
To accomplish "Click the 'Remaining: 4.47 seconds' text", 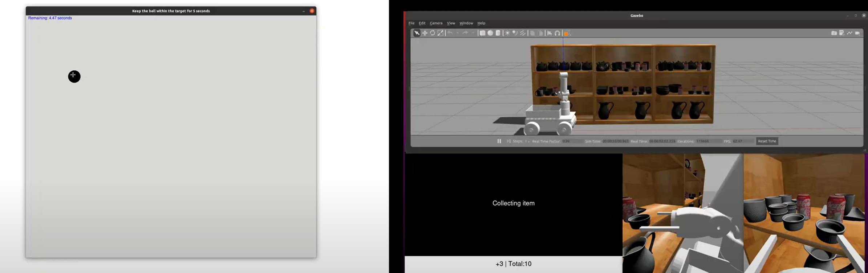I will (x=50, y=18).
